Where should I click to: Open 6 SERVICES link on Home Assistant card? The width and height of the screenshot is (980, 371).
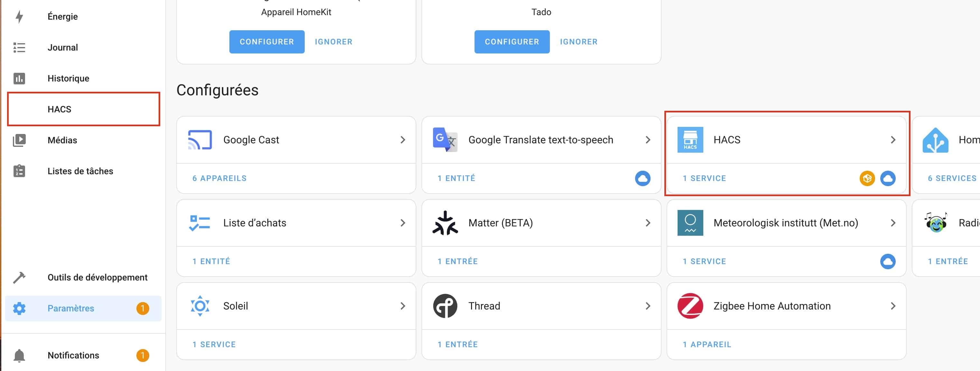pos(952,178)
